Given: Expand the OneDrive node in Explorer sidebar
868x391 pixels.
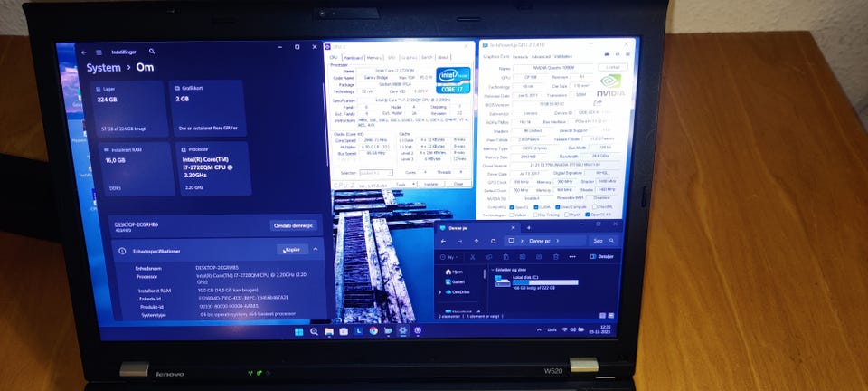Looking at the screenshot, I should click(440, 291).
